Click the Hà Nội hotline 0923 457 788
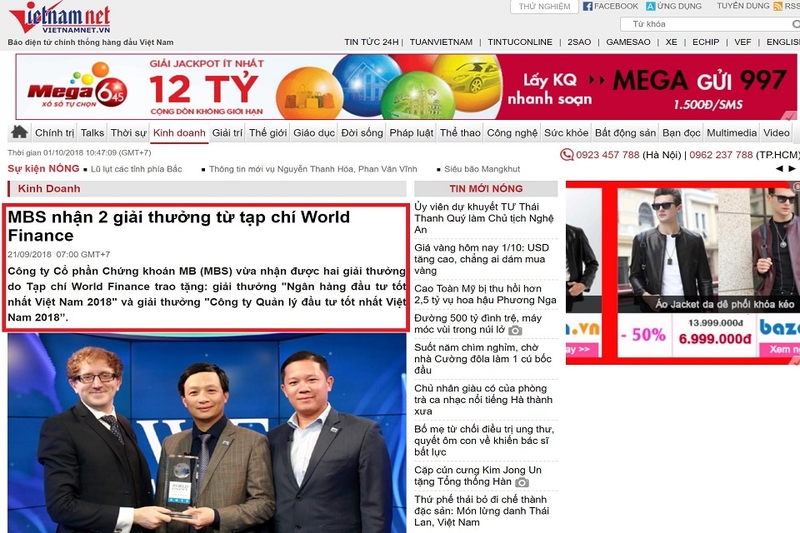The image size is (800, 533). click(608, 155)
